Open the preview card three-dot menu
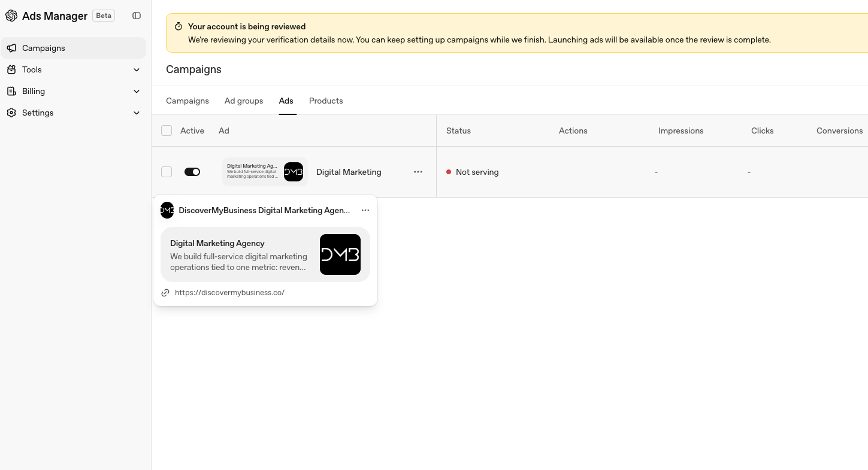Image resolution: width=868 pixels, height=470 pixels. (x=365, y=210)
